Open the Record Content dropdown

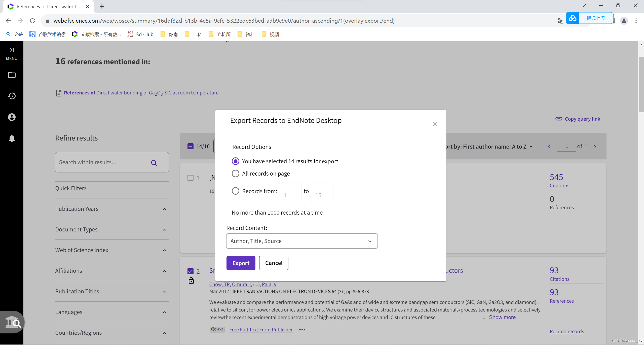(302, 241)
